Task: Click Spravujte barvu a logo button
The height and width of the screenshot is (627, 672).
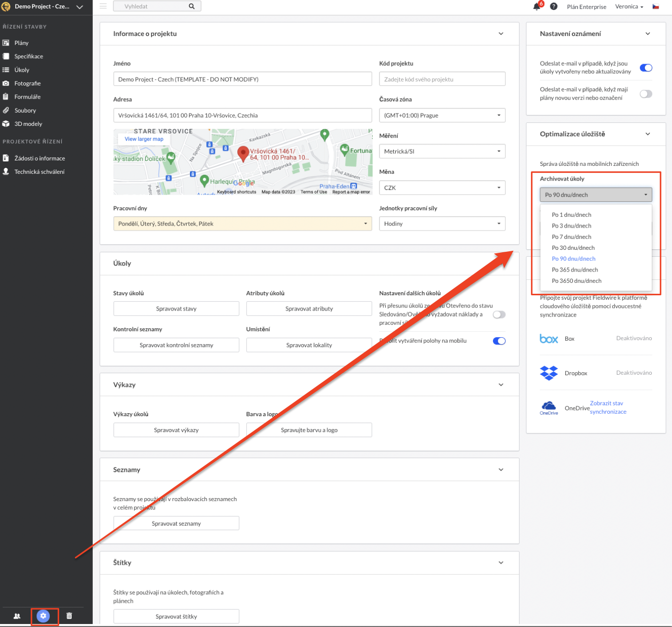Action: click(x=309, y=430)
